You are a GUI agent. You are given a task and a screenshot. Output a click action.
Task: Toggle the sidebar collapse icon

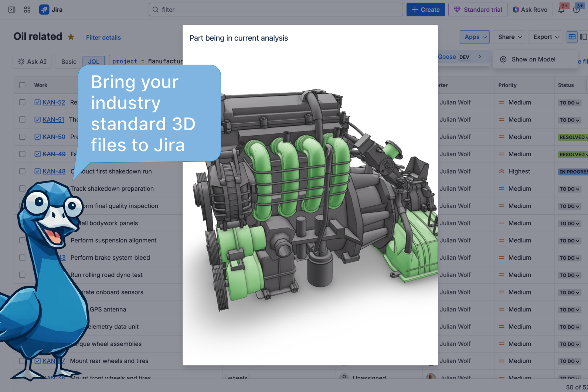[x=12, y=10]
